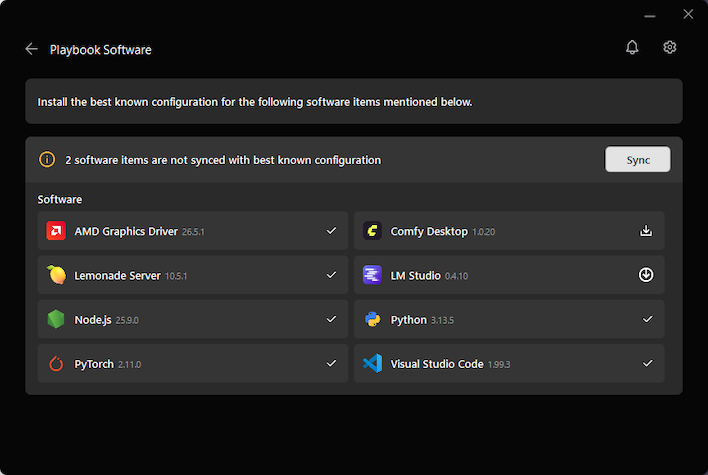This screenshot has width=708, height=475.
Task: Click the Comfy Desktop download icon
Action: point(646,231)
